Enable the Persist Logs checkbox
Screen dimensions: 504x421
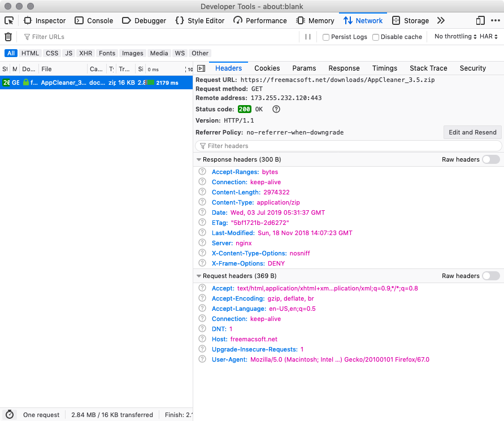point(326,37)
